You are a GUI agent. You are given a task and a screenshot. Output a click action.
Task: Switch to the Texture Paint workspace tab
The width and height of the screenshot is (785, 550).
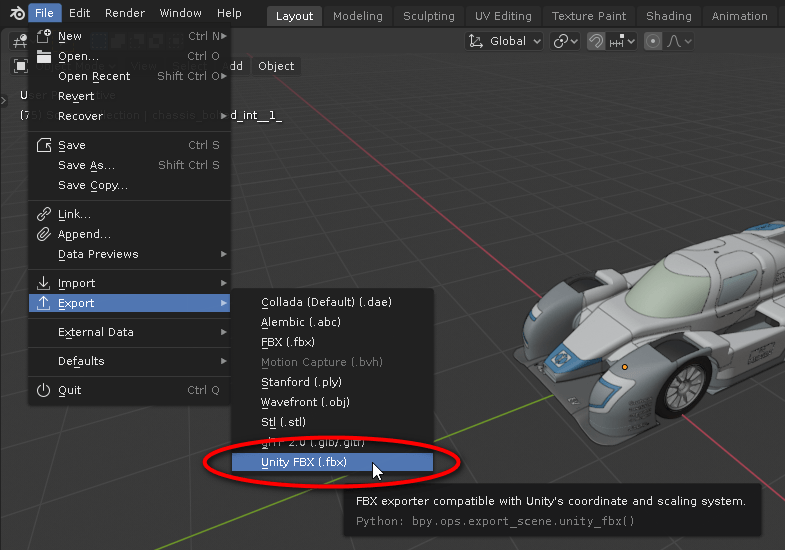click(589, 16)
